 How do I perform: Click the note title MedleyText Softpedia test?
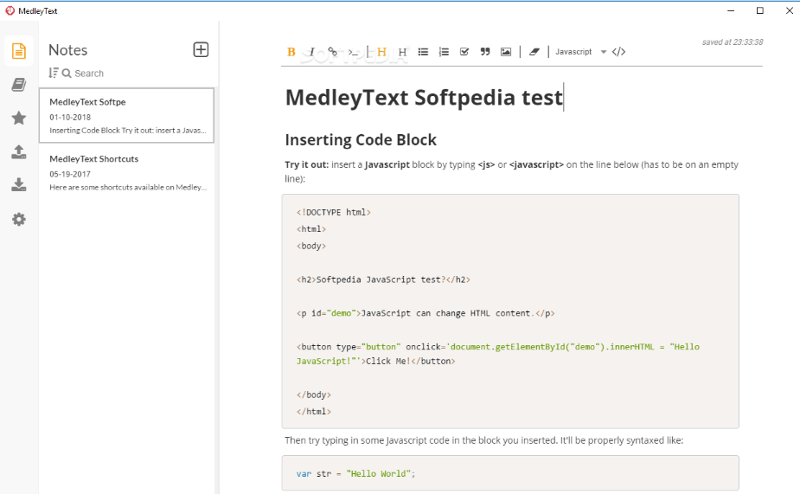[423, 97]
